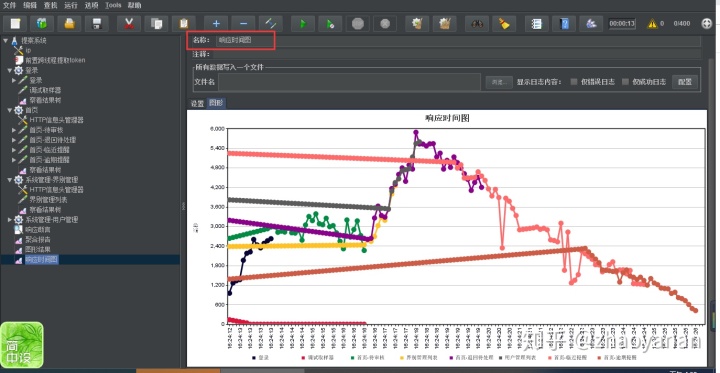Click the Look and Feel toolbar icon
The height and width of the screenshot is (373, 720).
(x=591, y=23)
